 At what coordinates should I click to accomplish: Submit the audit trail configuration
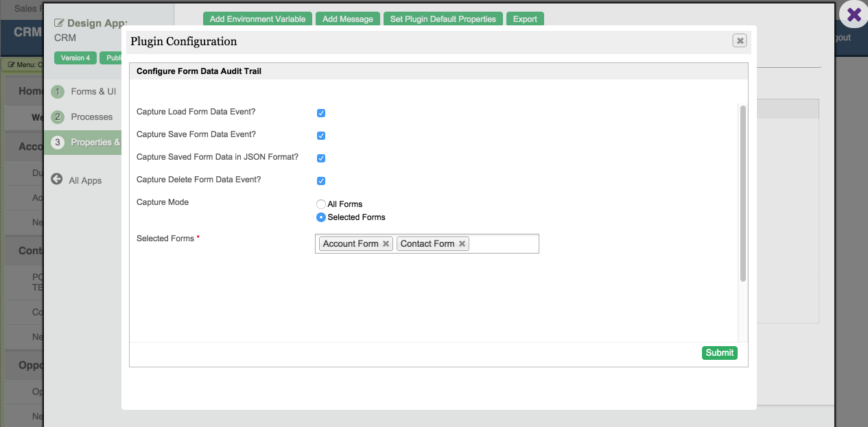[x=720, y=353]
